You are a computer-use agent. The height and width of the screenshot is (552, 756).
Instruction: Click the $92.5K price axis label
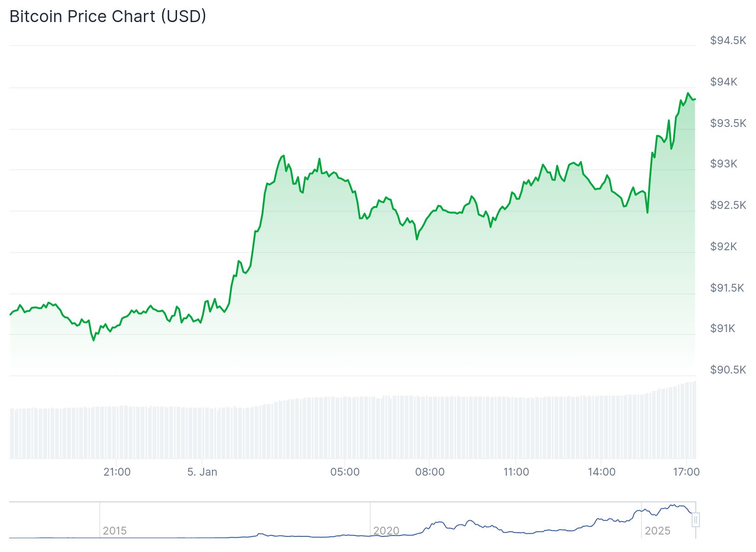pyautogui.click(x=728, y=205)
